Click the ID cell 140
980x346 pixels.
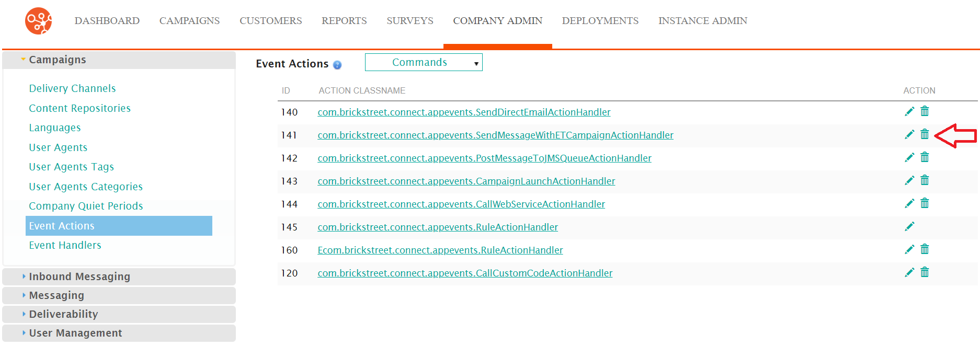coord(289,112)
